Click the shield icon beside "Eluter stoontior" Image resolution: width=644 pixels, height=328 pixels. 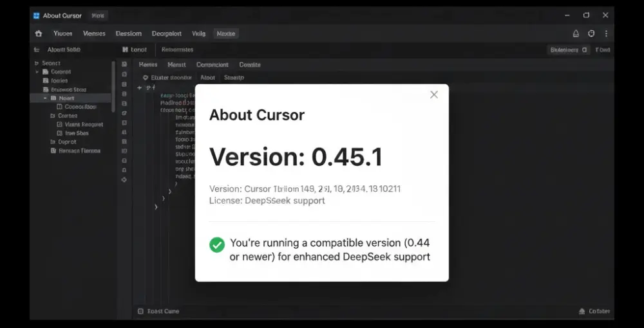click(x=146, y=77)
